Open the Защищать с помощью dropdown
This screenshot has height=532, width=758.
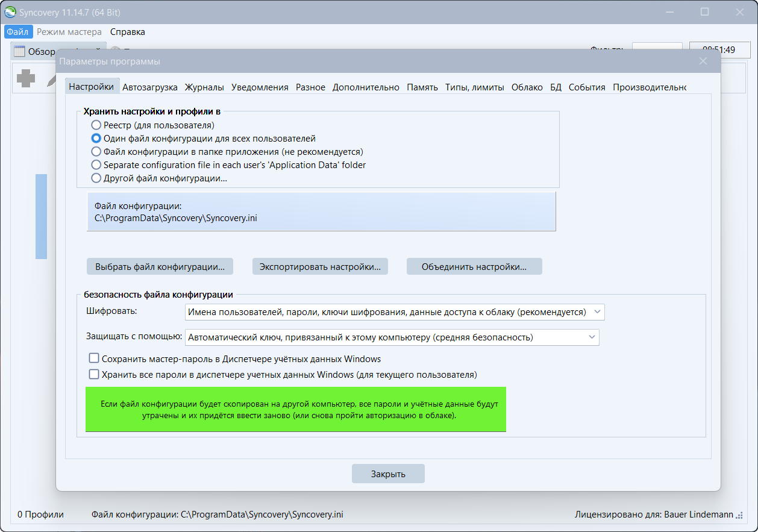click(392, 337)
